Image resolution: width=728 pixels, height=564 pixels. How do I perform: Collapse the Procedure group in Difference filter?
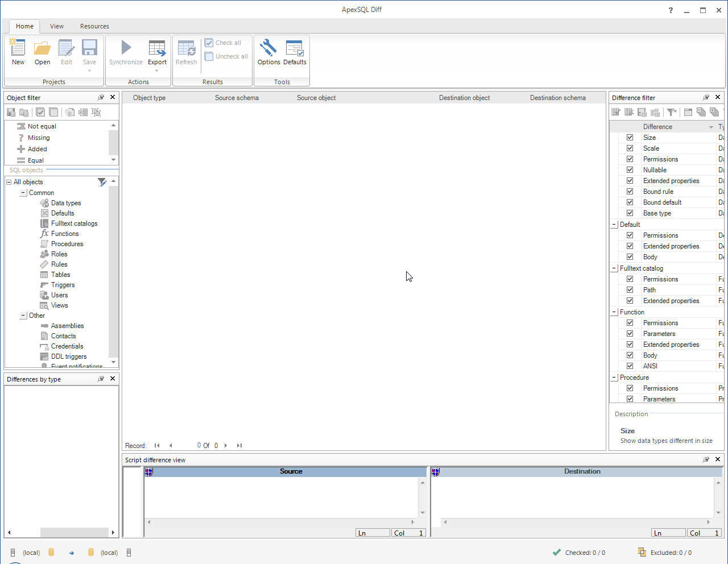(x=614, y=378)
